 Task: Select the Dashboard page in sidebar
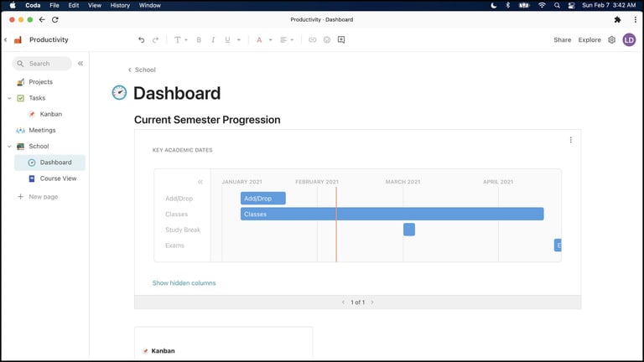click(49, 163)
